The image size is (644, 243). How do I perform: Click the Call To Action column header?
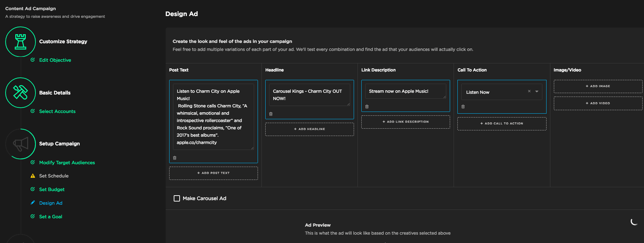(x=472, y=70)
